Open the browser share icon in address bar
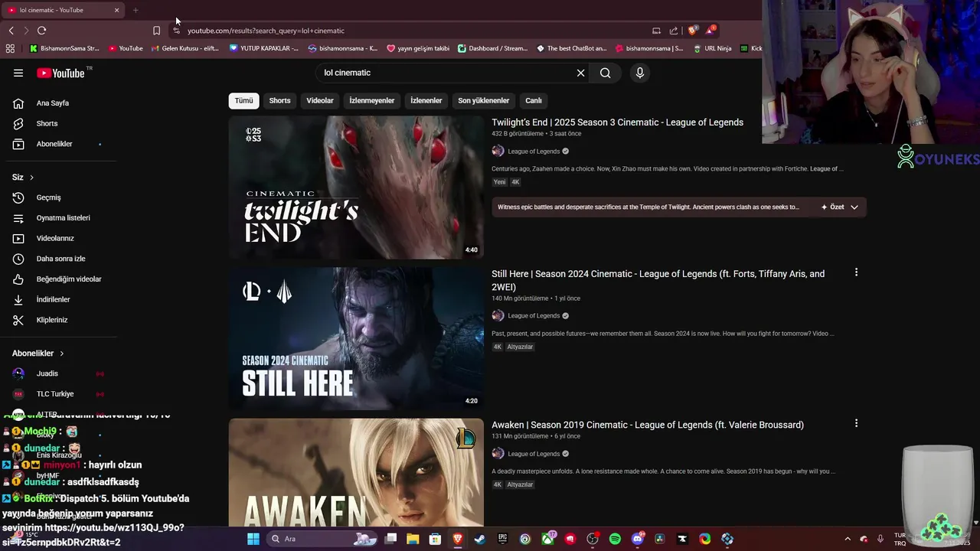Image resolution: width=980 pixels, height=551 pixels. (x=674, y=31)
